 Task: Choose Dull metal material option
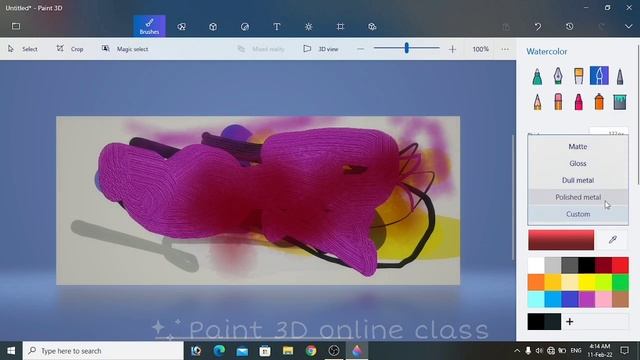click(578, 180)
